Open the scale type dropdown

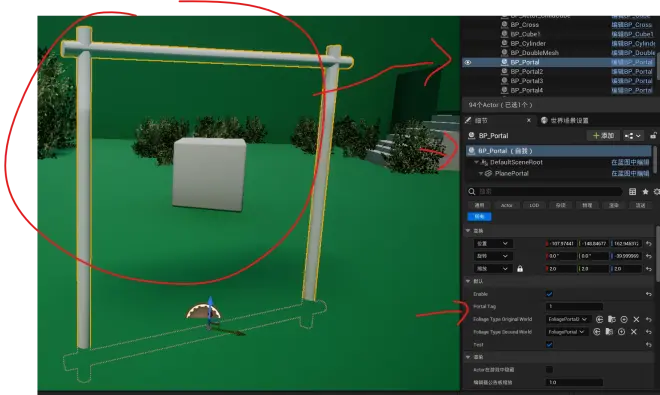coord(493,269)
